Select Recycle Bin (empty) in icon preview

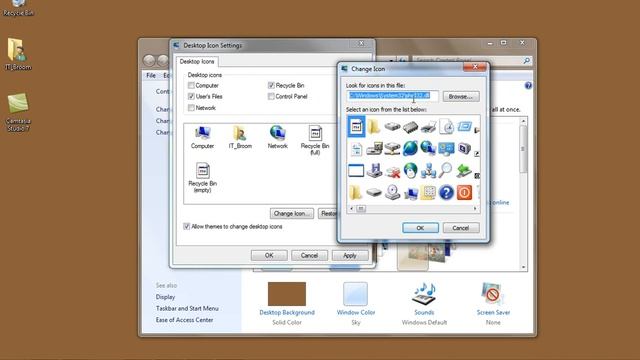(202, 178)
